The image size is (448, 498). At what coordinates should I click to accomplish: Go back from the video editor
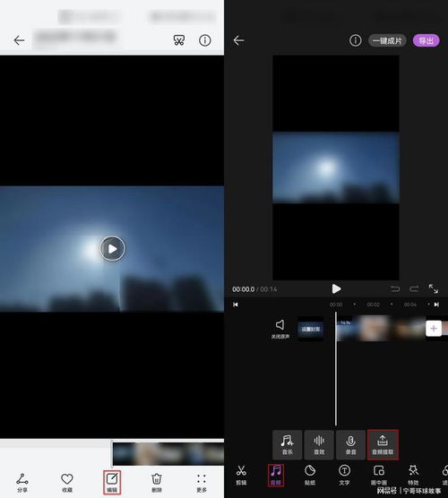point(238,40)
